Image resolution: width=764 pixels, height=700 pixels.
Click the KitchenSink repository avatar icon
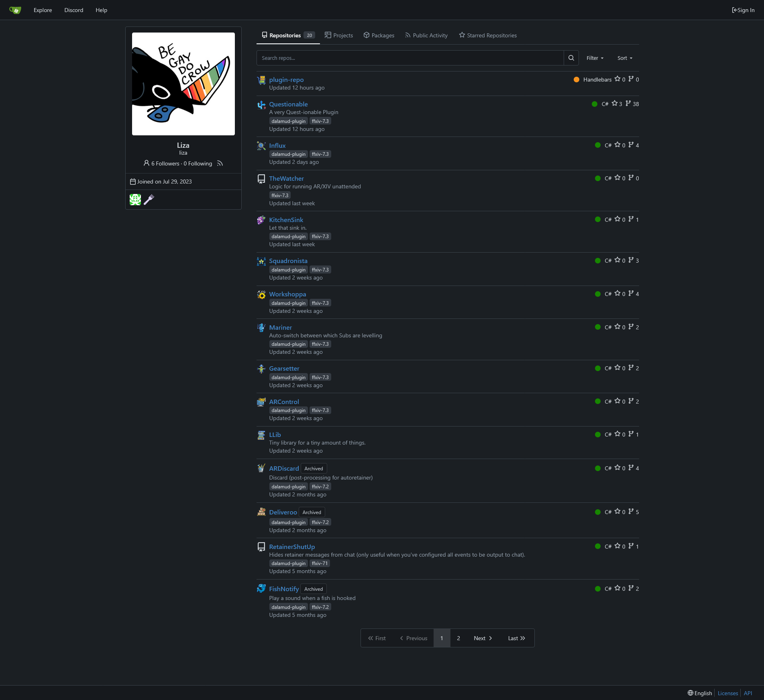tap(261, 220)
